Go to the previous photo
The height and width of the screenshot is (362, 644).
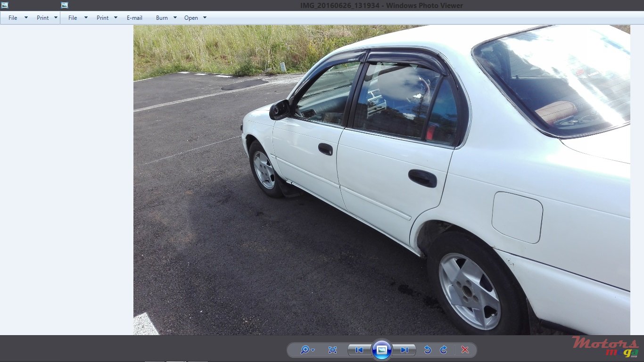(x=359, y=350)
